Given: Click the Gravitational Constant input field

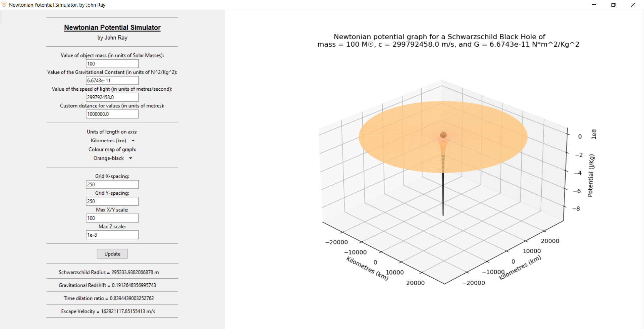Looking at the screenshot, I should point(112,81).
